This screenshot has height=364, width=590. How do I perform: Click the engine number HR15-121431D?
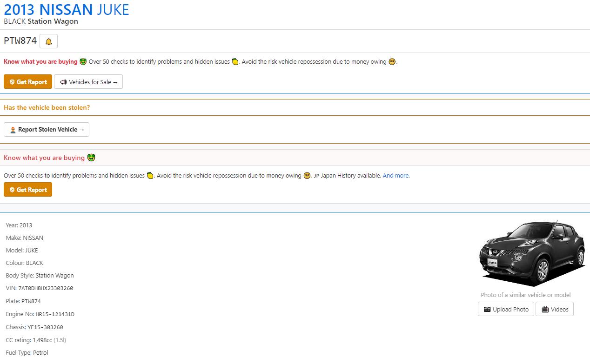[55, 314]
